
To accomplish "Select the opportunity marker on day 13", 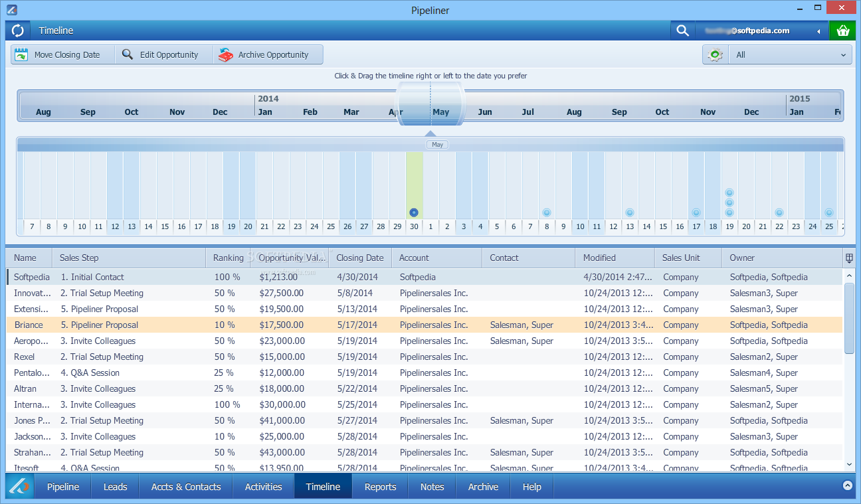I will click(x=630, y=212).
